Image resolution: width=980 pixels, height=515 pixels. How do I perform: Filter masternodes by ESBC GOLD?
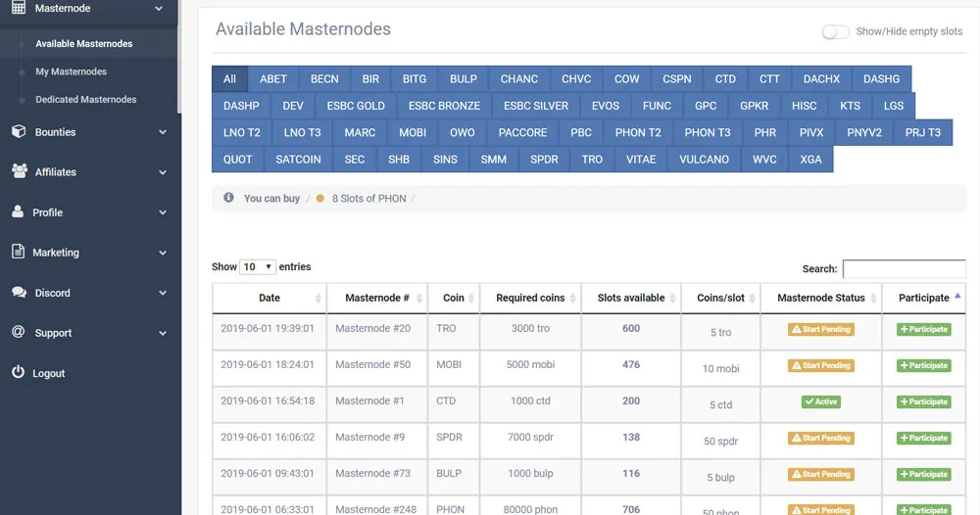pyautogui.click(x=356, y=106)
